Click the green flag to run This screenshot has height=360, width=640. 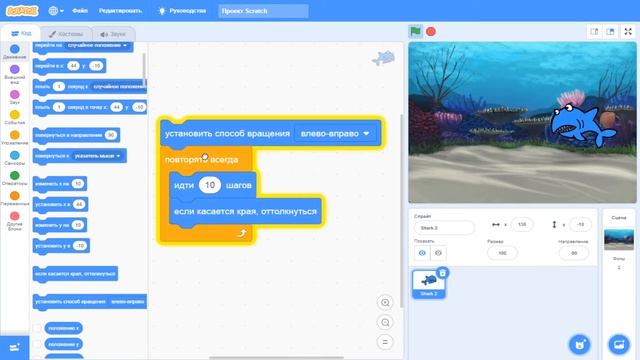pyautogui.click(x=416, y=31)
